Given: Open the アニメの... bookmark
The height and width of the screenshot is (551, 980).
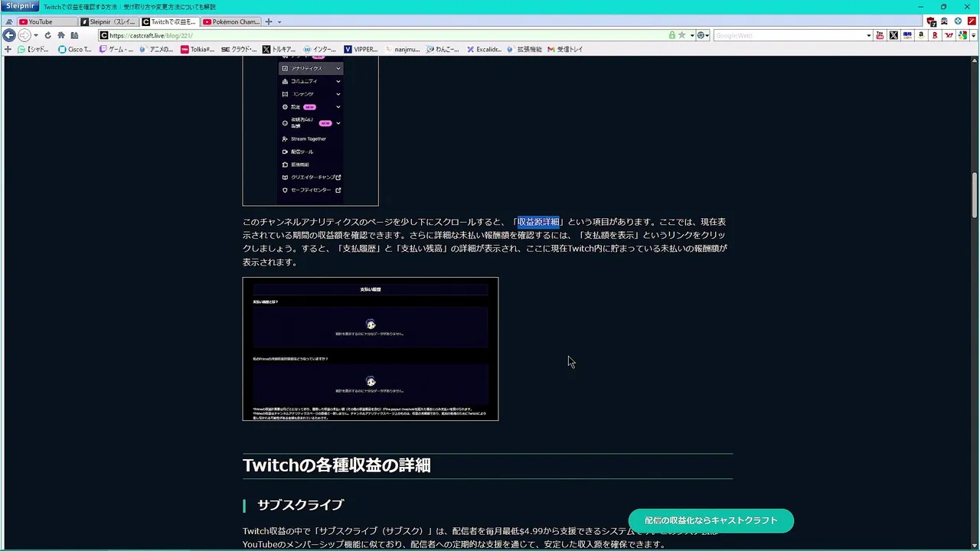Looking at the screenshot, I should 156,49.
